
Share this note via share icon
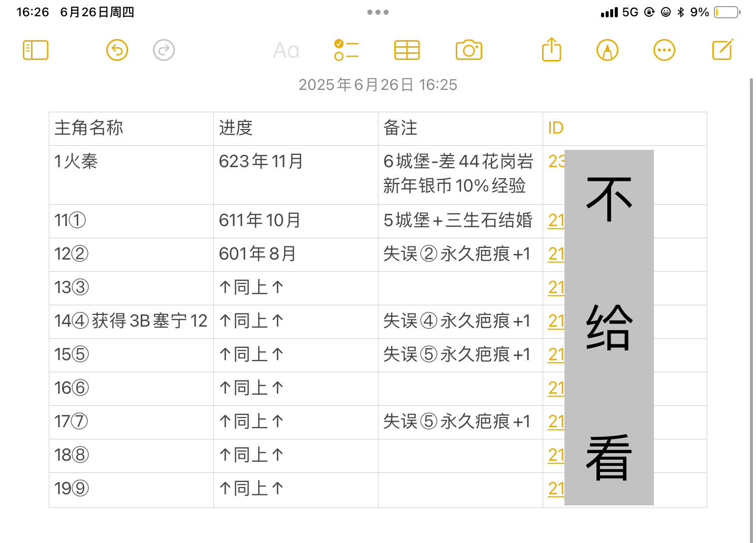(552, 49)
